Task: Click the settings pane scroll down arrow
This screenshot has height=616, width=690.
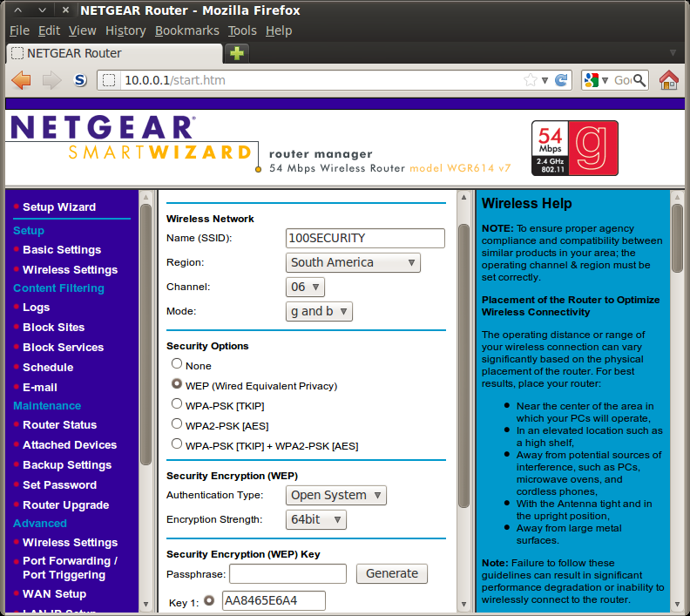Action: pyautogui.click(x=463, y=604)
